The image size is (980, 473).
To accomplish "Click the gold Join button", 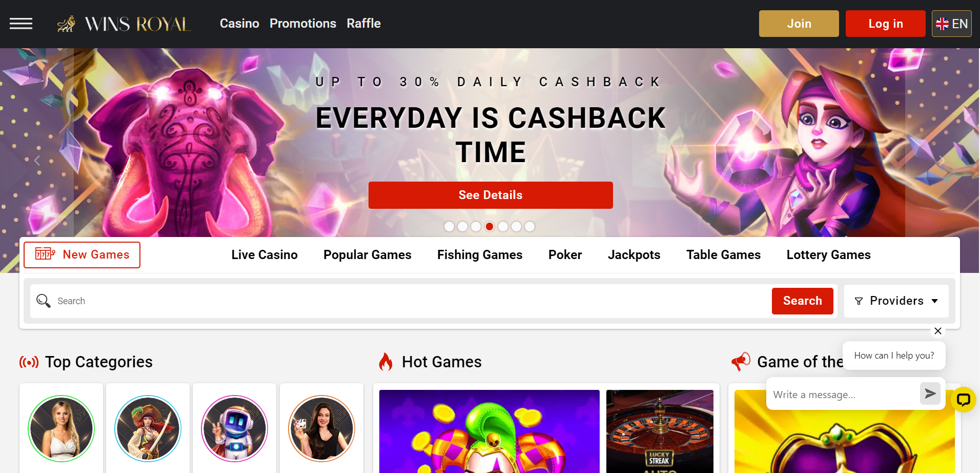I will [799, 24].
